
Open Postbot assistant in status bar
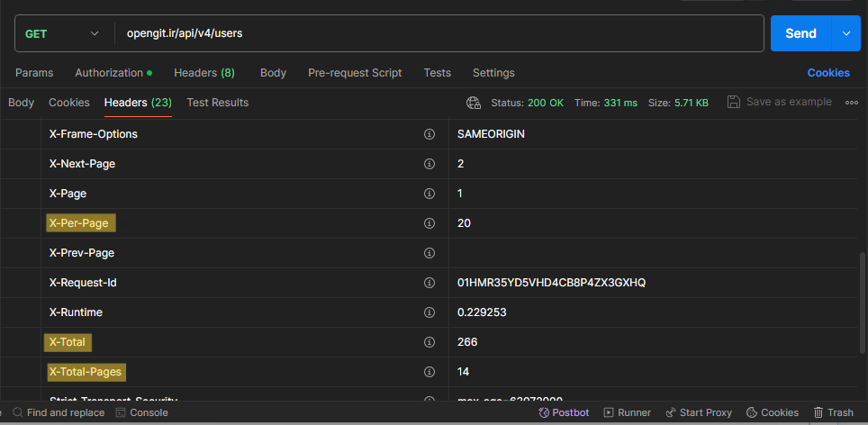tap(564, 412)
